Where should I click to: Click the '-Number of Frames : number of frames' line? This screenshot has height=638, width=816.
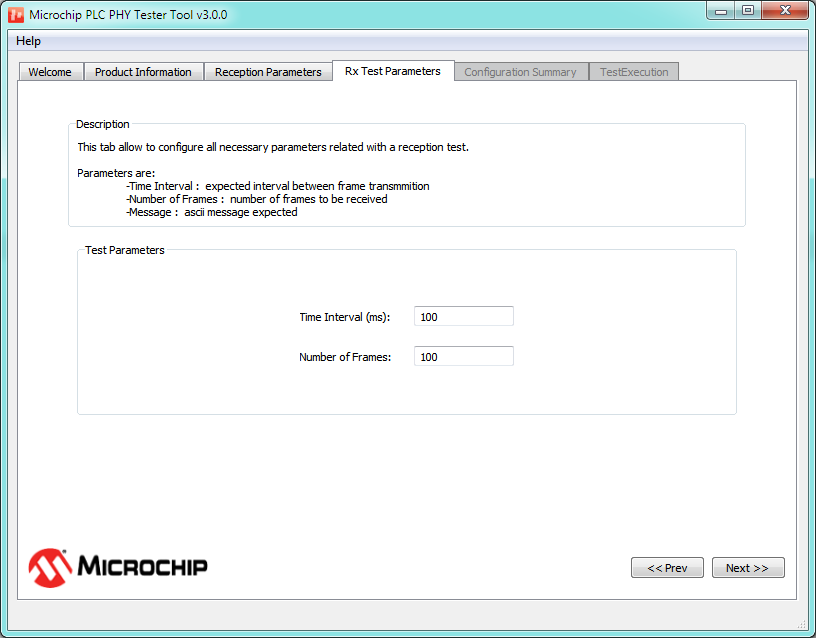257,199
